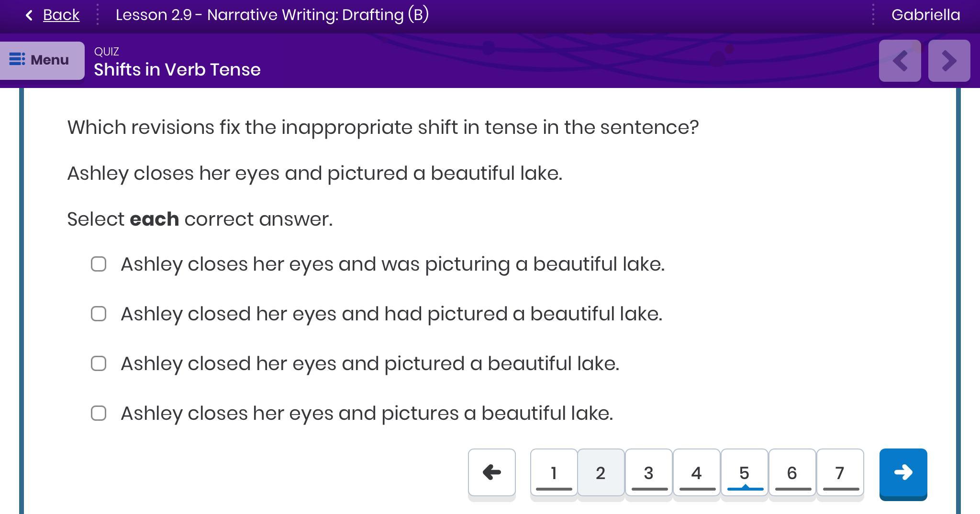
Task: Select question 6 in navigation
Action: (x=792, y=472)
